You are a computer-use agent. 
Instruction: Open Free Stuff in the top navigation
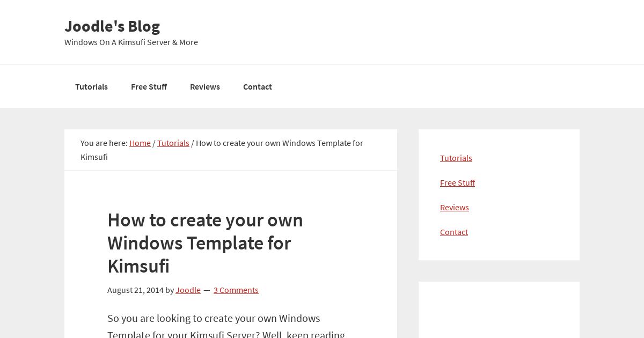(149, 86)
